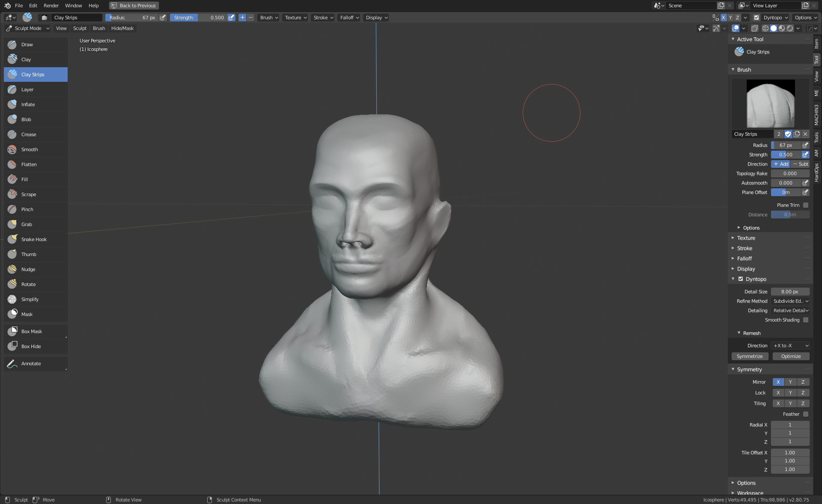
Task: Activate the Smooth brush
Action: [29, 149]
